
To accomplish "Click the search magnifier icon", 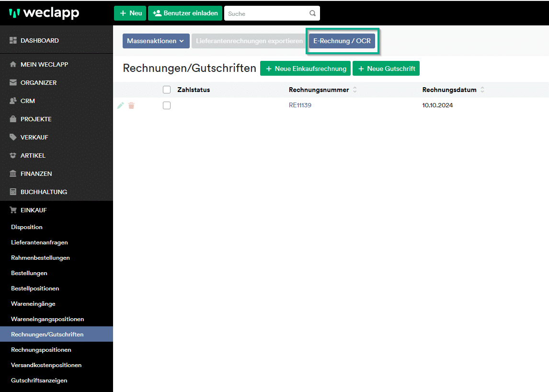I will coord(313,13).
